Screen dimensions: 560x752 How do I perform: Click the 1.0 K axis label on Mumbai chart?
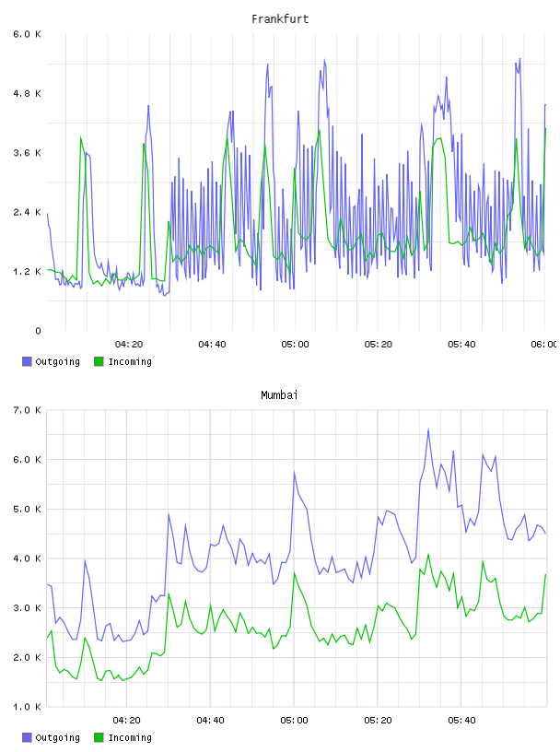click(28, 707)
